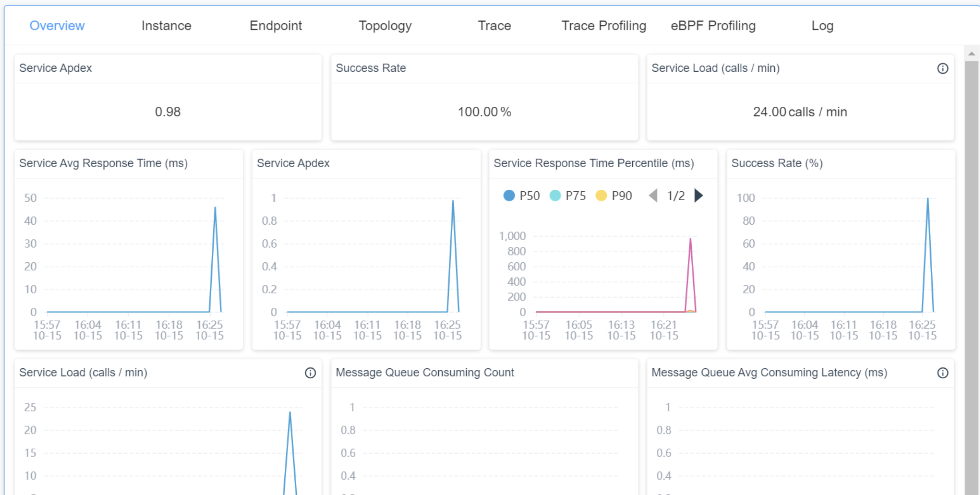
Task: Click info icon on Service Load chart
Action: click(310, 373)
